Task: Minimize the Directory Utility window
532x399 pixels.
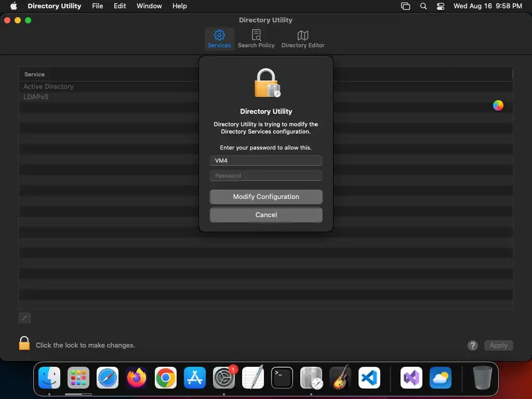Action: (18, 20)
